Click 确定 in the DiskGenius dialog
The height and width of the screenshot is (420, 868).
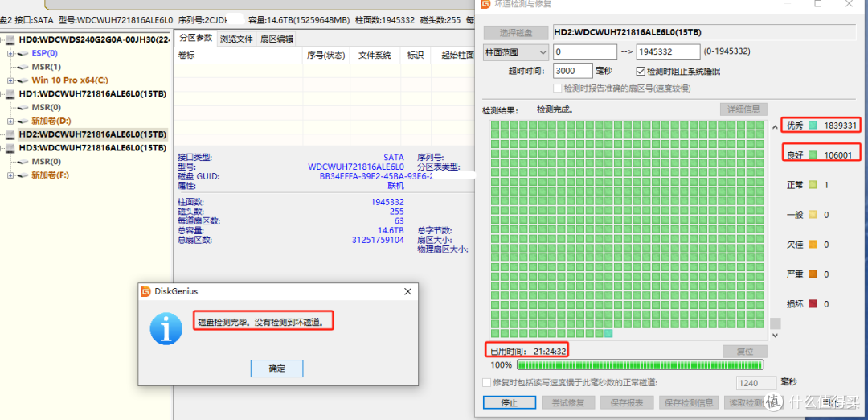(x=276, y=369)
